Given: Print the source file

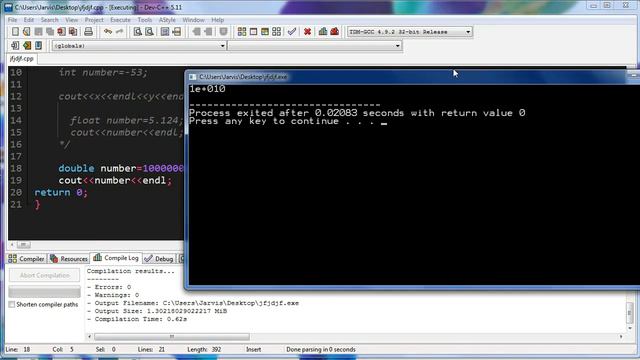Looking at the screenshot, I should 88,32.
